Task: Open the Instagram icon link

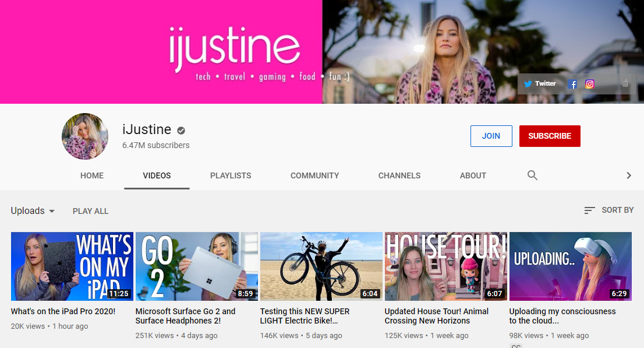Action: point(590,84)
